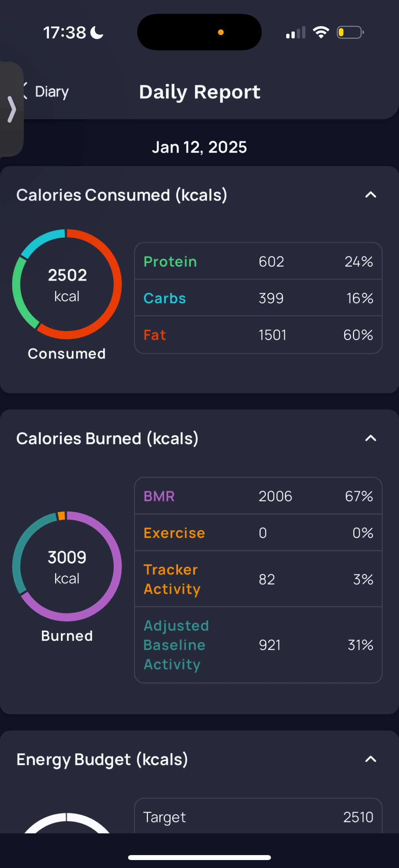Viewport: 399px width, 868px height.
Task: Collapse the Calories Consumed section
Action: 370,195
